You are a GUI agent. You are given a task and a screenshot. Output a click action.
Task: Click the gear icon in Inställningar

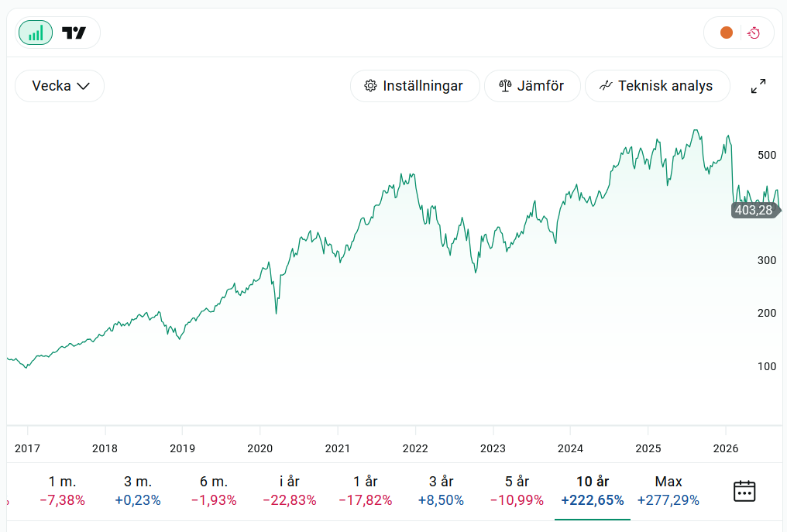click(370, 86)
